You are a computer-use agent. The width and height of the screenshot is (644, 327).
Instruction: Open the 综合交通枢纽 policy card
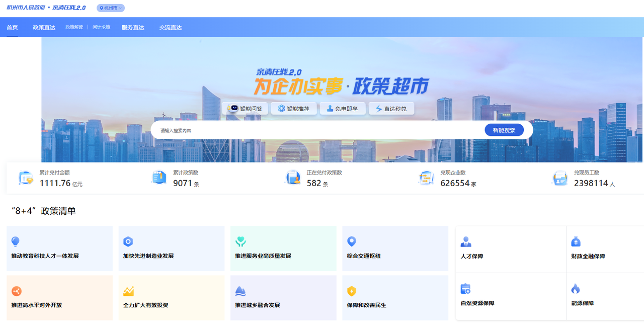395,249
